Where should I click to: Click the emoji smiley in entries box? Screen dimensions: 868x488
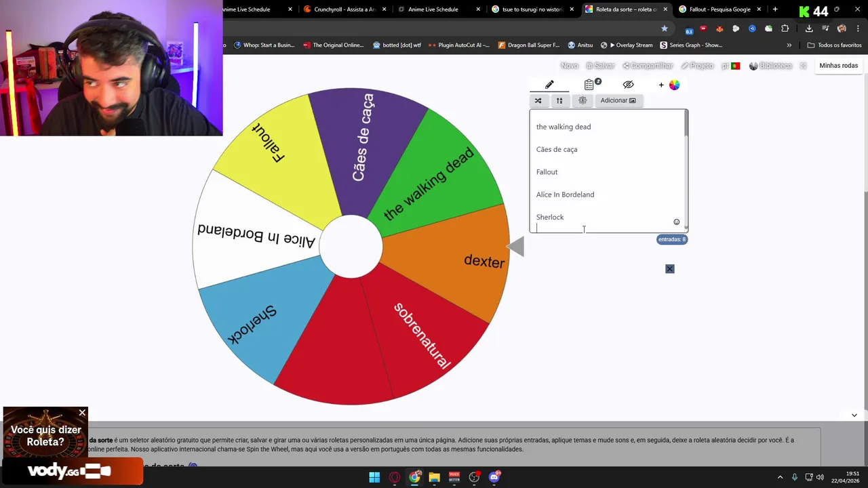click(676, 222)
